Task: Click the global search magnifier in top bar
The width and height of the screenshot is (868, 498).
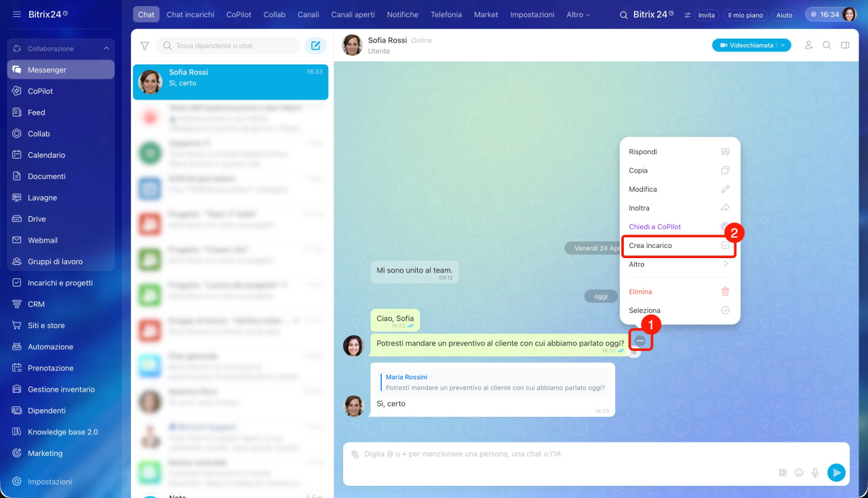Action: [623, 15]
